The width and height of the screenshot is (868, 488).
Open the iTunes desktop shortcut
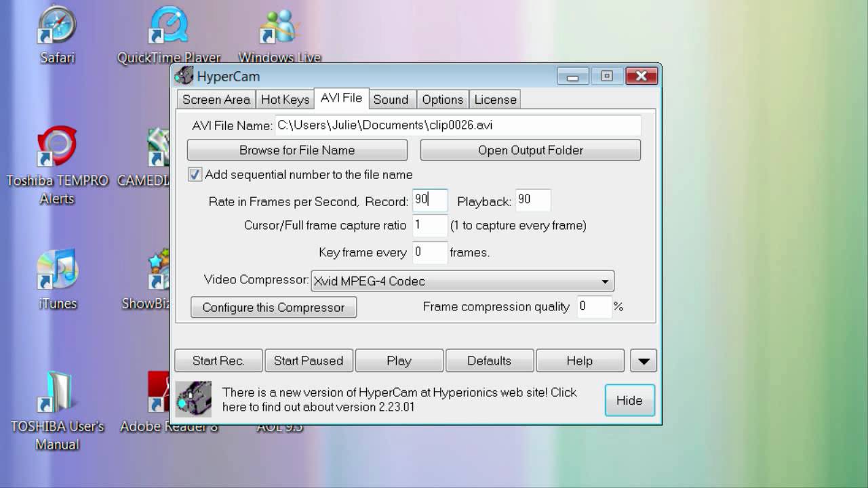point(57,279)
